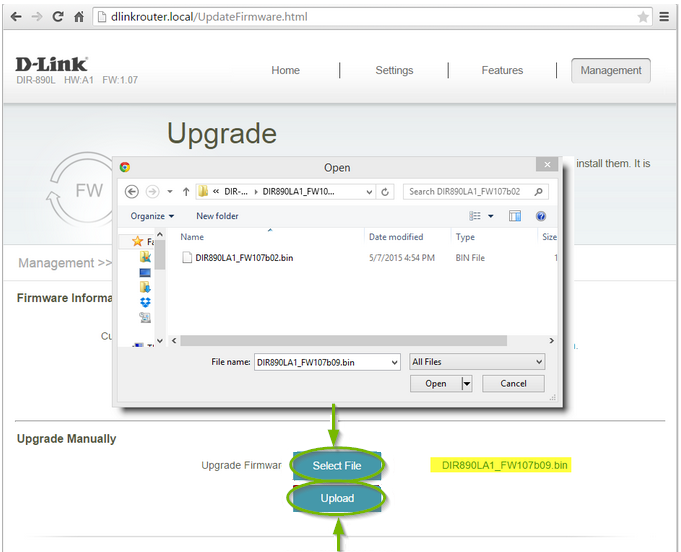Click the recent places icon in navigation pane

tap(145, 317)
